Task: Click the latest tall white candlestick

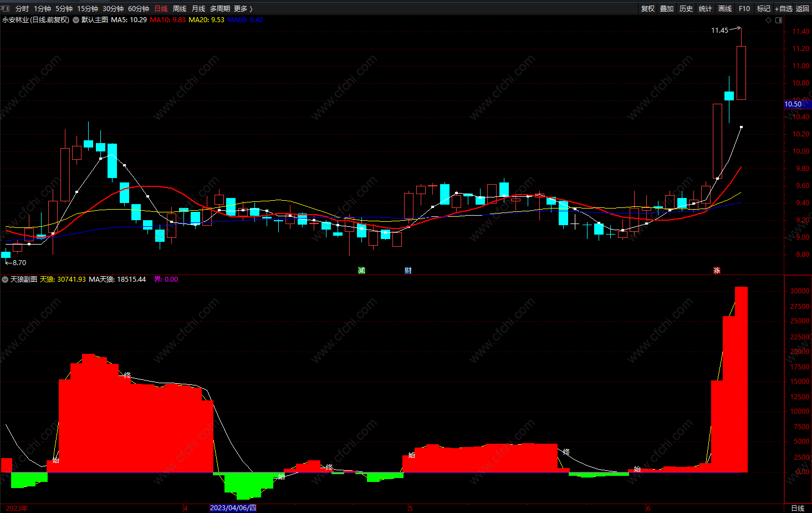Action: pyautogui.click(x=741, y=73)
